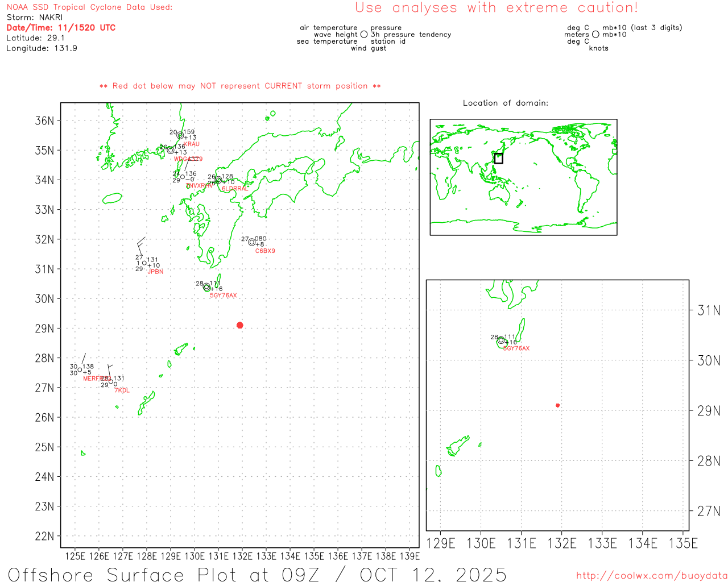Select the KRAU station marker
Viewport: 728px width, 582px height.
(180, 135)
